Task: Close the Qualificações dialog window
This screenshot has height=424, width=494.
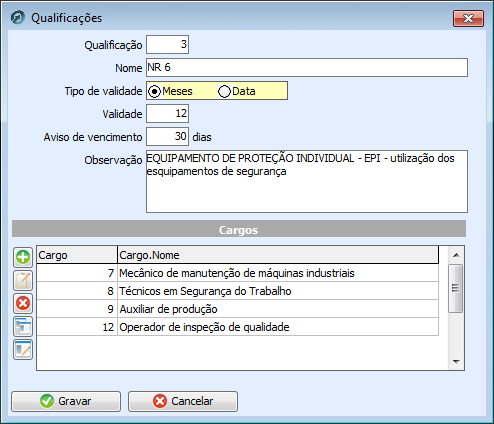Action: point(468,18)
